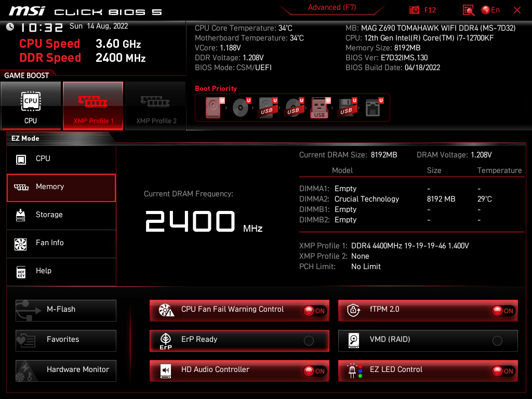The image size is (532, 399).
Task: Click the HD Audio speaker icon
Action: tap(166, 371)
